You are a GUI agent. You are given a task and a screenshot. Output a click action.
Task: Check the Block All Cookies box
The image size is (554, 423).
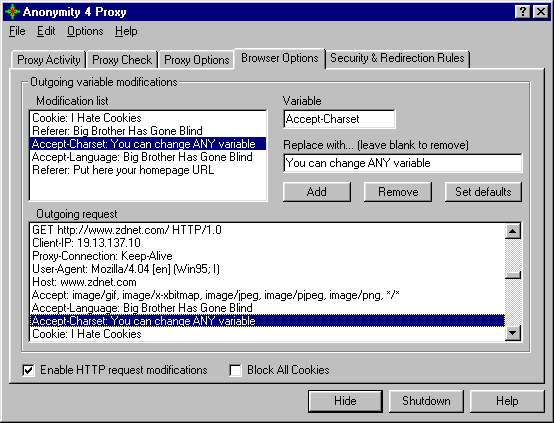(x=235, y=370)
